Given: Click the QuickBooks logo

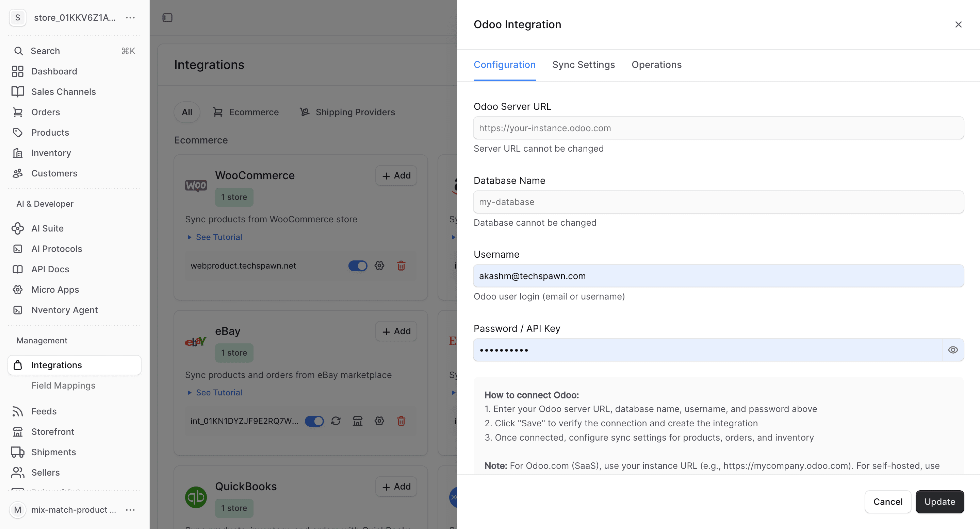Looking at the screenshot, I should tap(196, 497).
